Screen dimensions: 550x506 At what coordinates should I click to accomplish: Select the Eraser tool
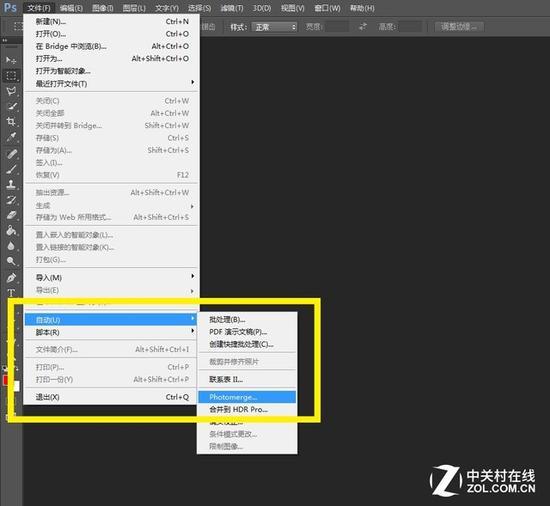[x=11, y=215]
